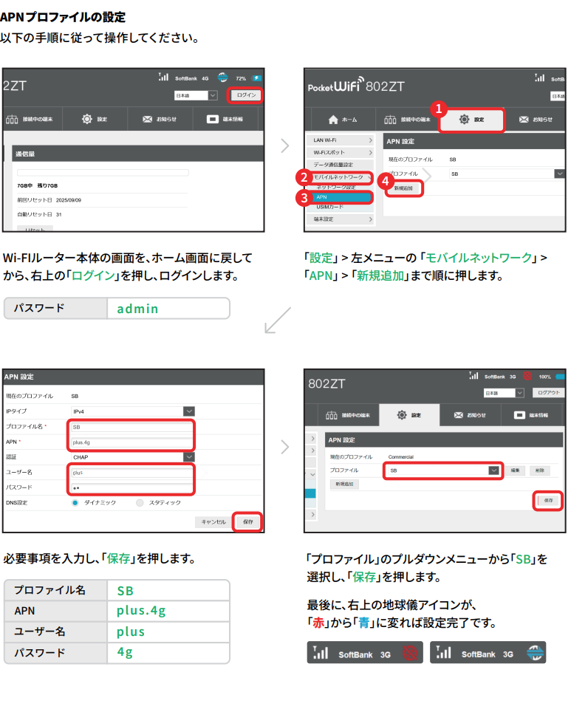The height and width of the screenshot is (712, 588).
Task: Click the ログアウト button
Action: click(x=549, y=393)
